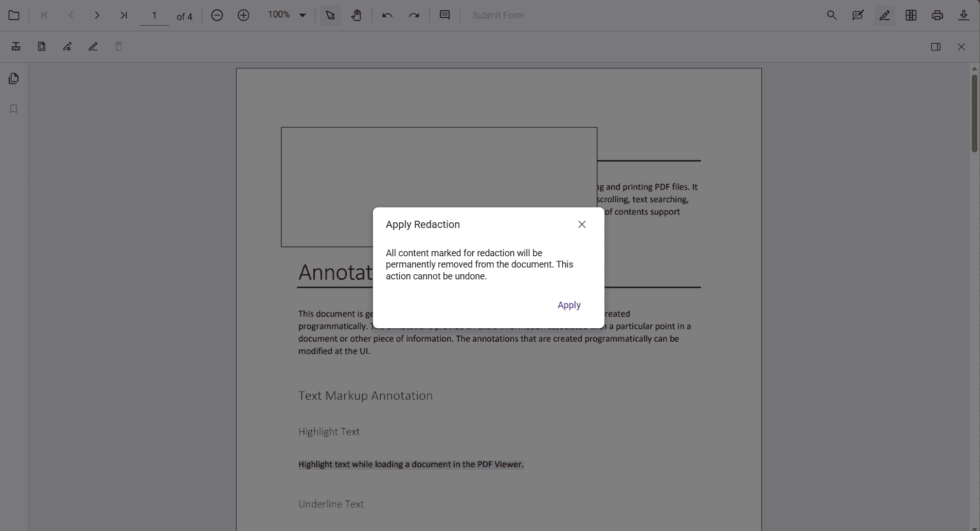
Task: Open the comment panel icon
Action: pyautogui.click(x=444, y=15)
